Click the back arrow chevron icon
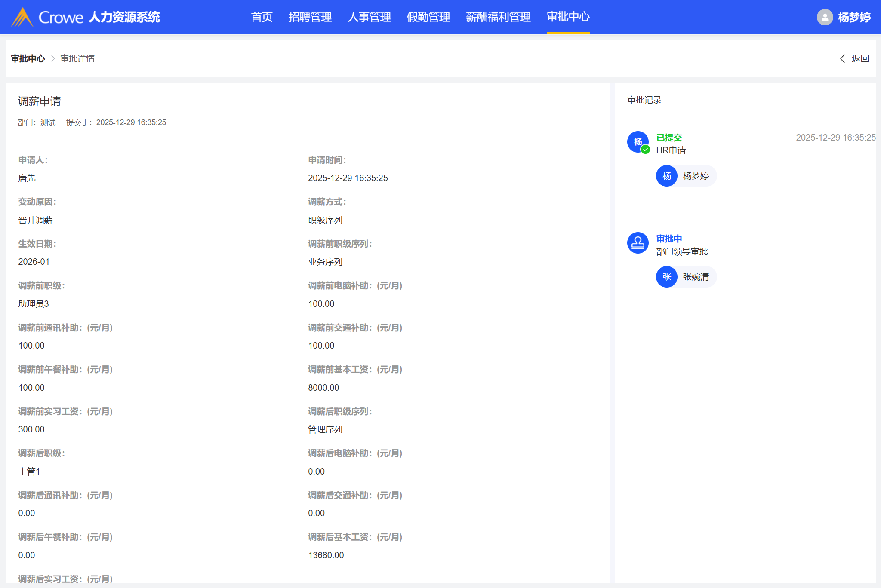881x588 pixels. click(842, 59)
